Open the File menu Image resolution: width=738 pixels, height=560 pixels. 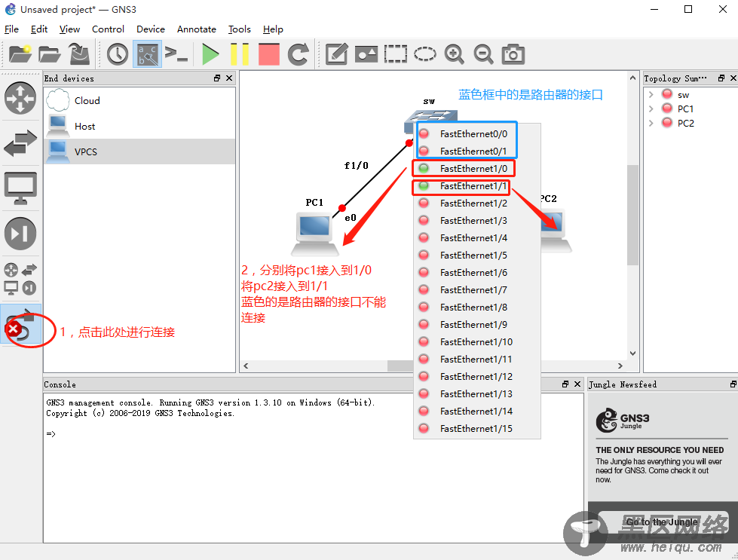[x=11, y=29]
